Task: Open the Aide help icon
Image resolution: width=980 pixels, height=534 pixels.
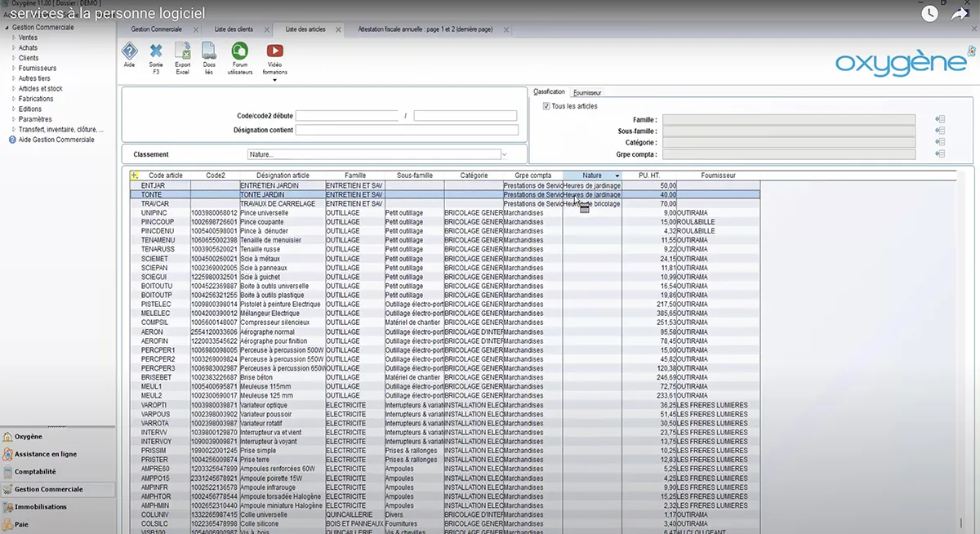Action: [x=129, y=51]
